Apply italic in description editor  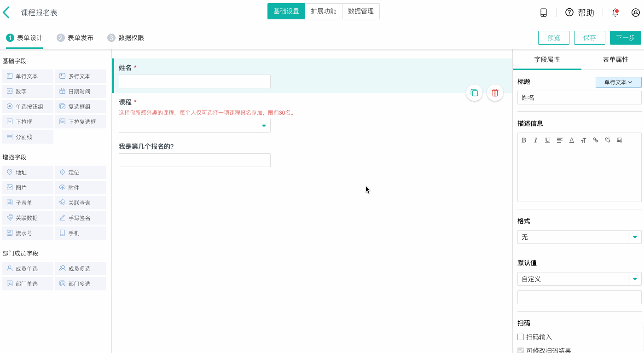pyautogui.click(x=536, y=140)
